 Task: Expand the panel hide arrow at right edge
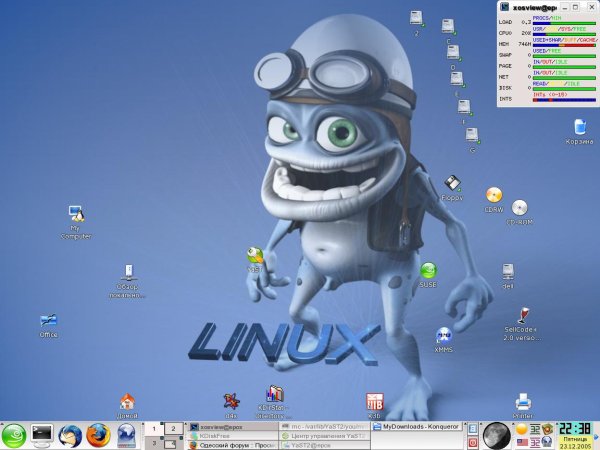596,437
